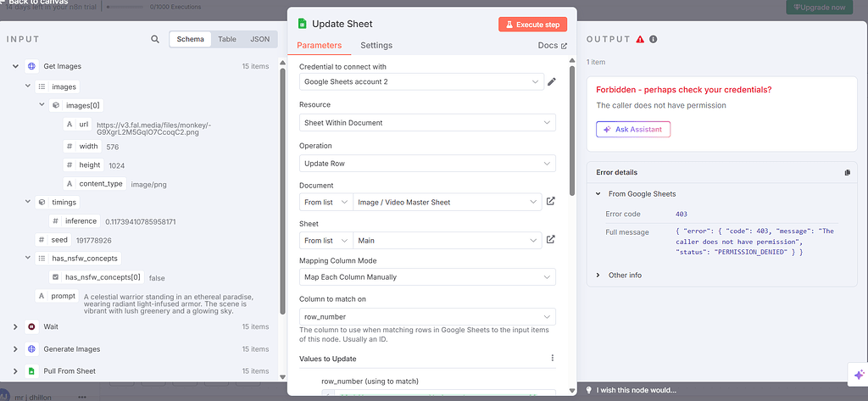Select the Parameters tab

pos(320,46)
